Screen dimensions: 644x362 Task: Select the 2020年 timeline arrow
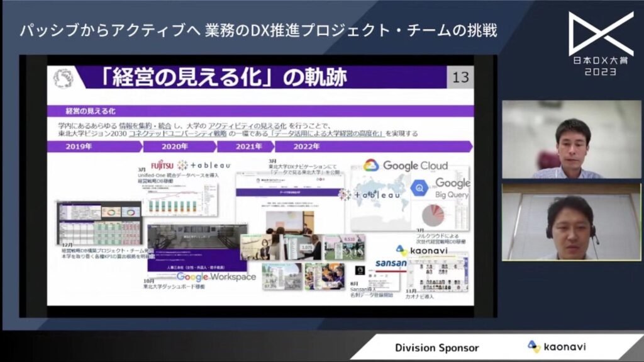(179, 147)
